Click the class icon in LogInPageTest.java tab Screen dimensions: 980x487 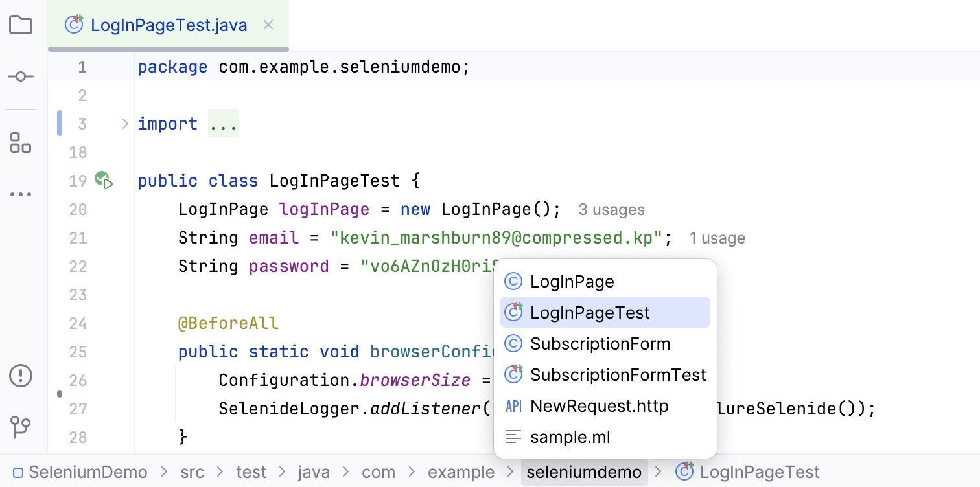[x=75, y=25]
